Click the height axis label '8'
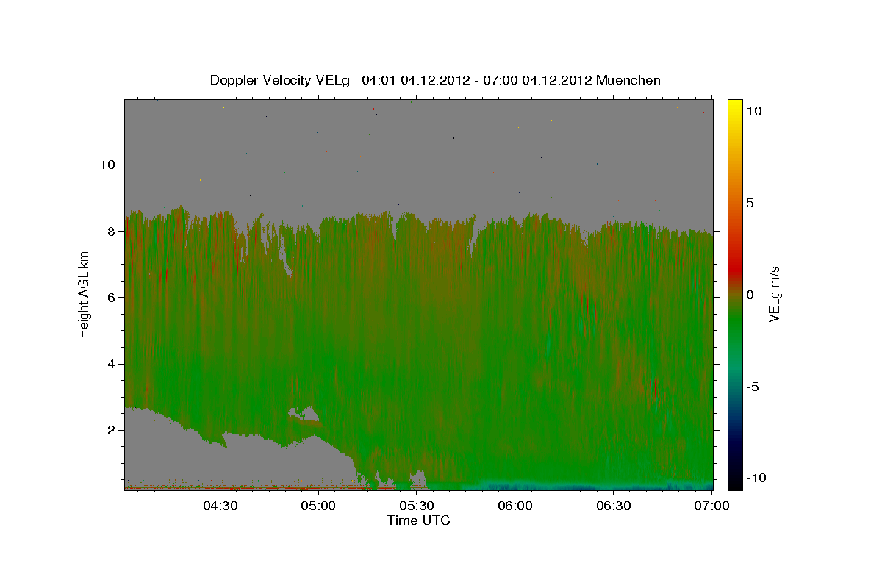 [x=110, y=231]
